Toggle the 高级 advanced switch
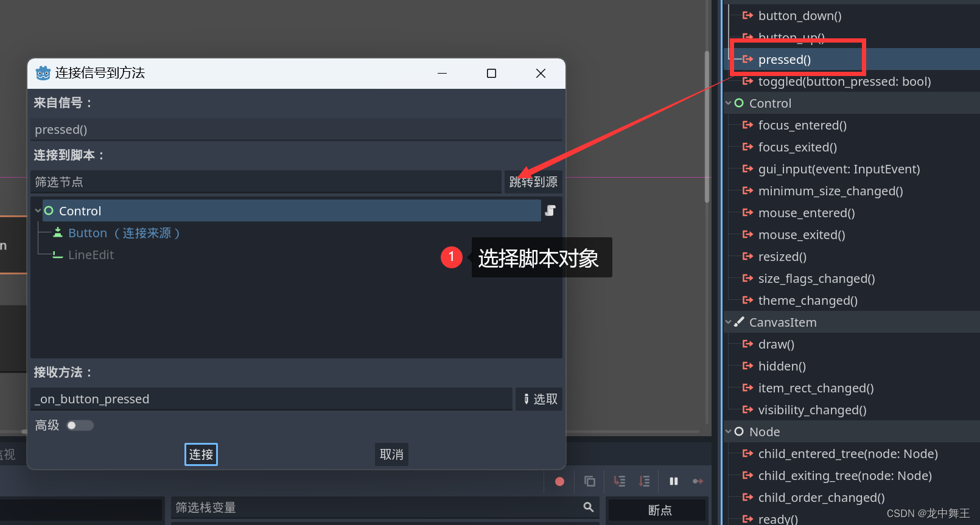 tap(80, 425)
